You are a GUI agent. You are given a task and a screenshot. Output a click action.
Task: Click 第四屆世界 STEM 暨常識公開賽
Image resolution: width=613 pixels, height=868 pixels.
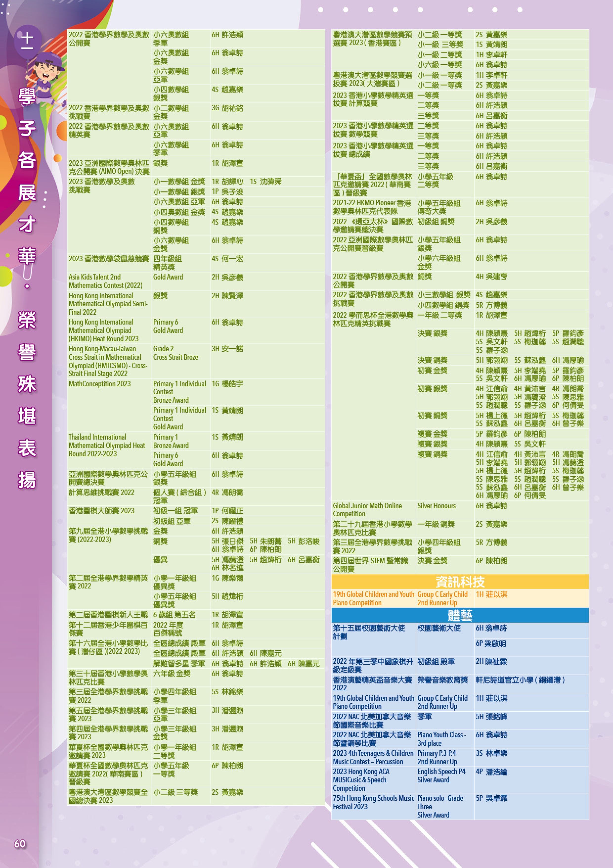tap(370, 565)
